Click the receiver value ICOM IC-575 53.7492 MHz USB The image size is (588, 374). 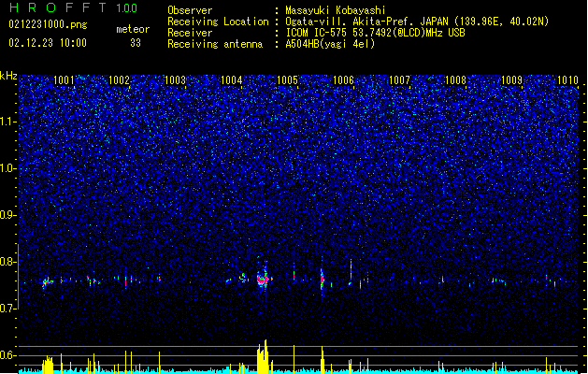[375, 33]
